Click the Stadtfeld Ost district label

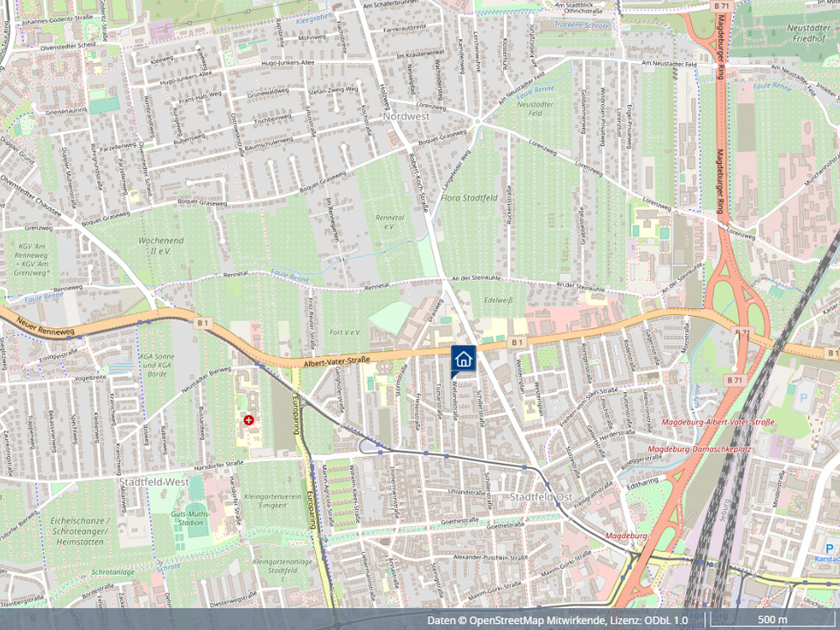540,497
